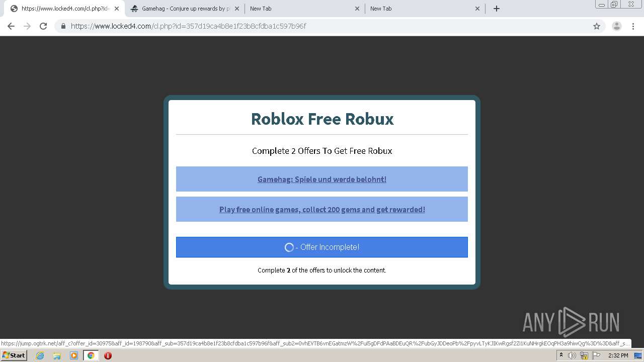Go back using the browser back arrow
Image resolution: width=644 pixels, height=362 pixels.
(x=11, y=26)
